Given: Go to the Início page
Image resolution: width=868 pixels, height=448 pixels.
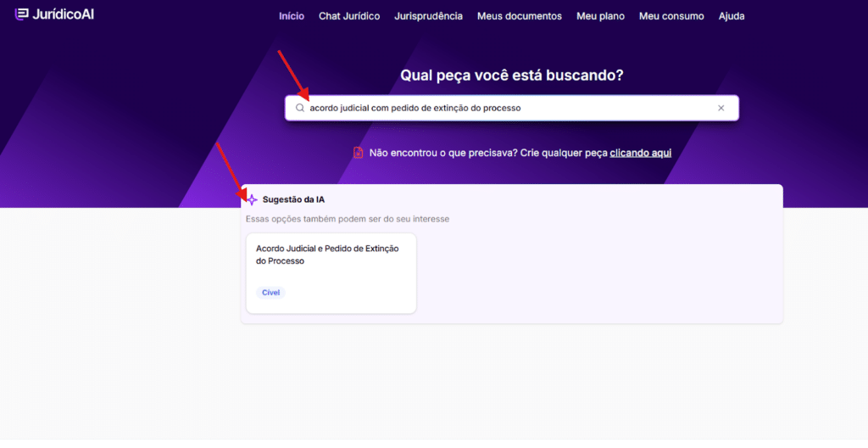Looking at the screenshot, I should 292,16.
